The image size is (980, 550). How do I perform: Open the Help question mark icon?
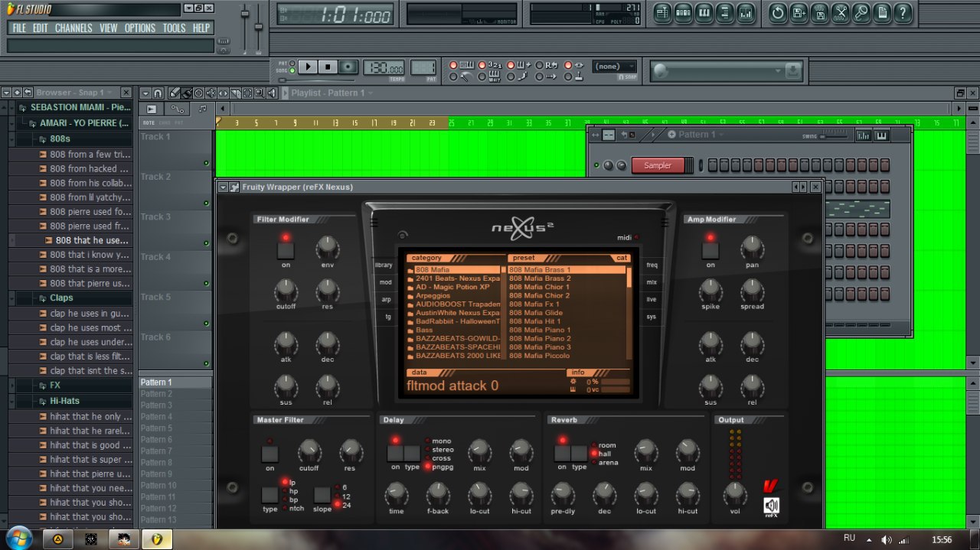coord(903,12)
